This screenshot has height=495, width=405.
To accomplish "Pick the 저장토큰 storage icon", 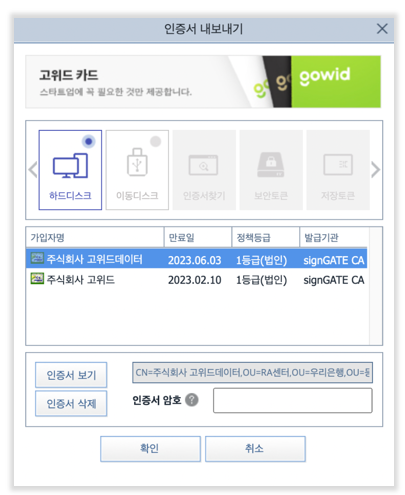I will coord(338,164).
